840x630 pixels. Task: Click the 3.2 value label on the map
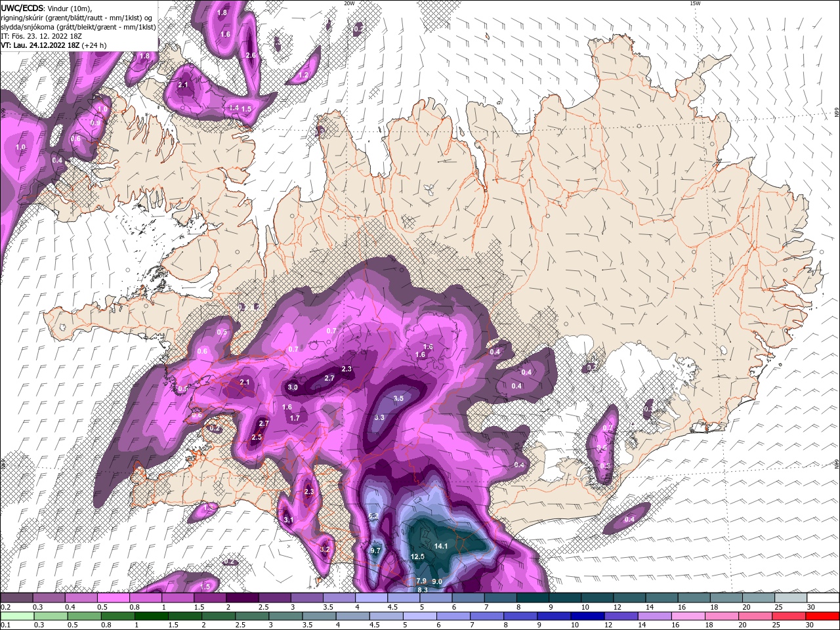pos(325,549)
